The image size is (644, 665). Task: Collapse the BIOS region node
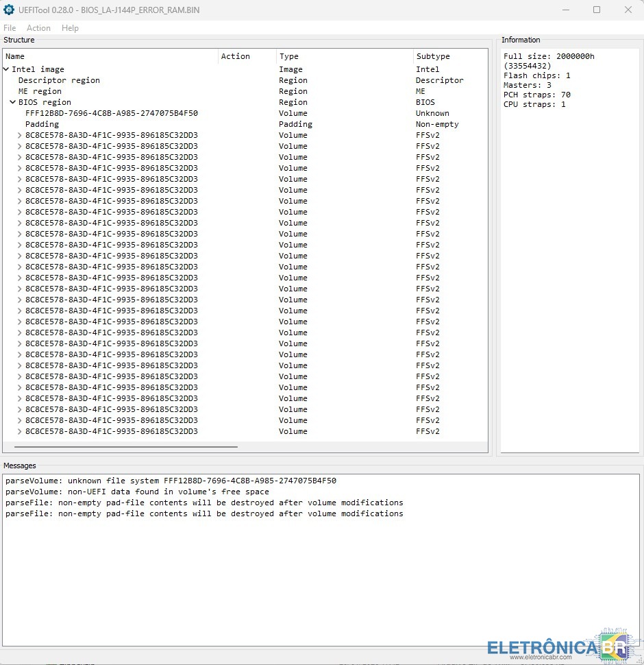[13, 102]
